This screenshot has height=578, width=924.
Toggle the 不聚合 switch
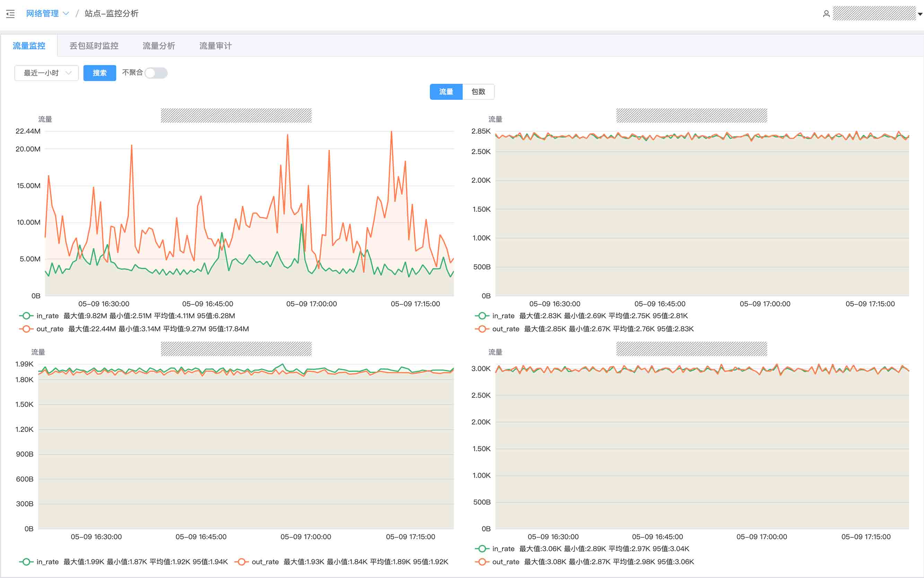[x=156, y=73]
